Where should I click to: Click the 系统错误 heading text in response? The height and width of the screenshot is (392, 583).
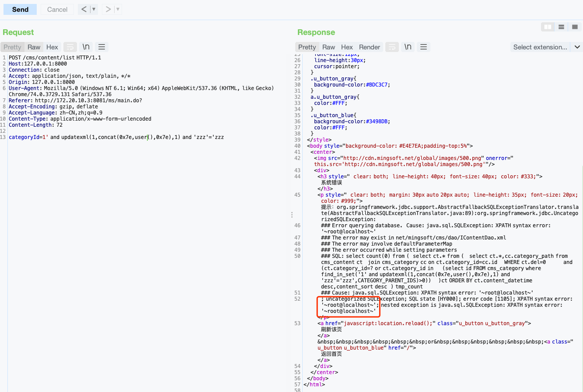point(332,183)
